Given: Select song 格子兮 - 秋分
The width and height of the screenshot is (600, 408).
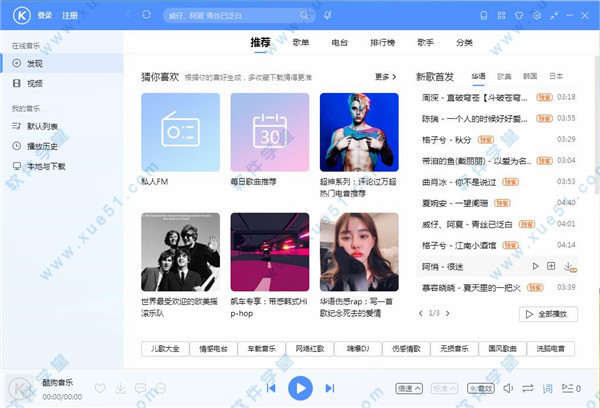Looking at the screenshot, I should click(x=497, y=139).
